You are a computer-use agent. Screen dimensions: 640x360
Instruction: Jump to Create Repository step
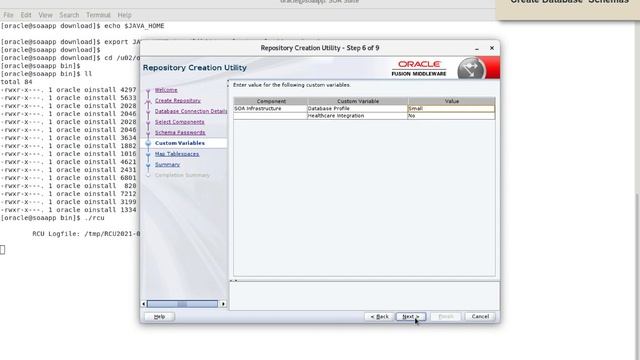pos(178,100)
